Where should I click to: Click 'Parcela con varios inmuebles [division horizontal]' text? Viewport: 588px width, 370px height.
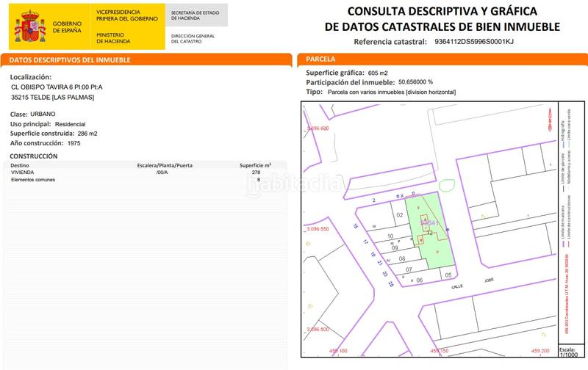coord(392,92)
